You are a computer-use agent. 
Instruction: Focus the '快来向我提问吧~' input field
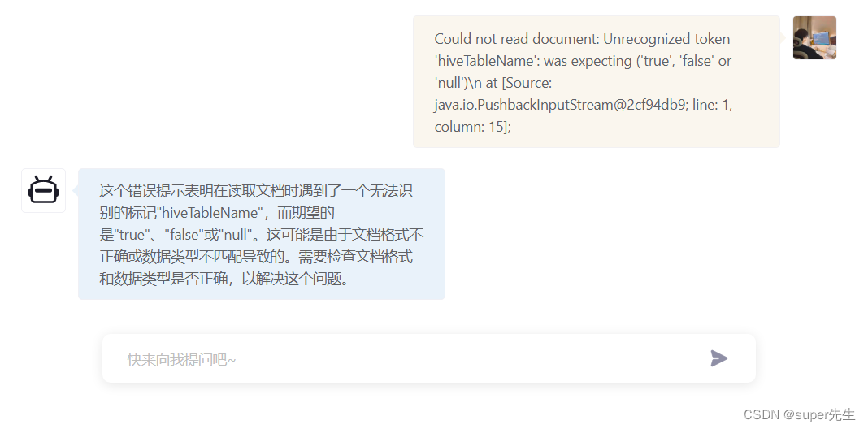(429, 358)
